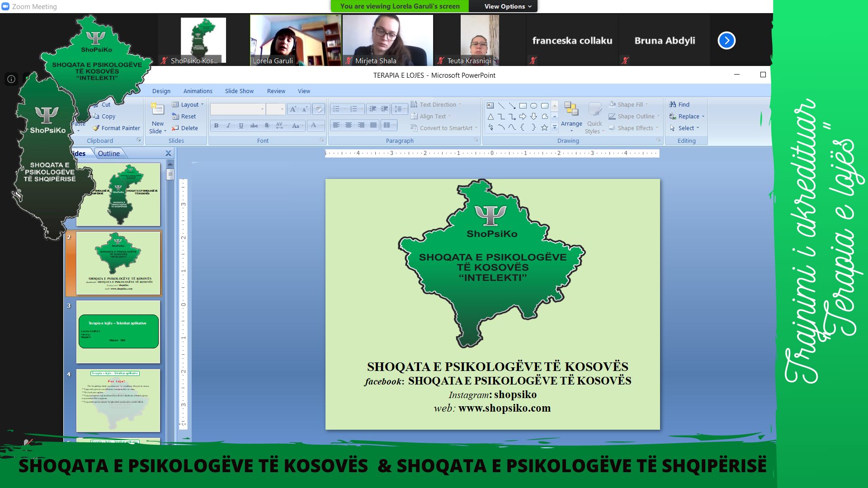The image size is (868, 488).
Task: Select the Right Arrow shape
Action: [523, 117]
